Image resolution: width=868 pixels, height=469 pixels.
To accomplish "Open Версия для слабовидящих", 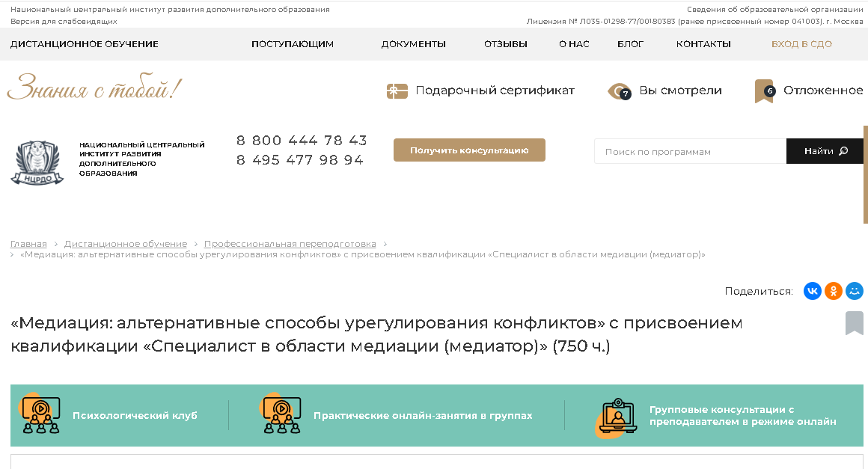I will [x=64, y=22].
